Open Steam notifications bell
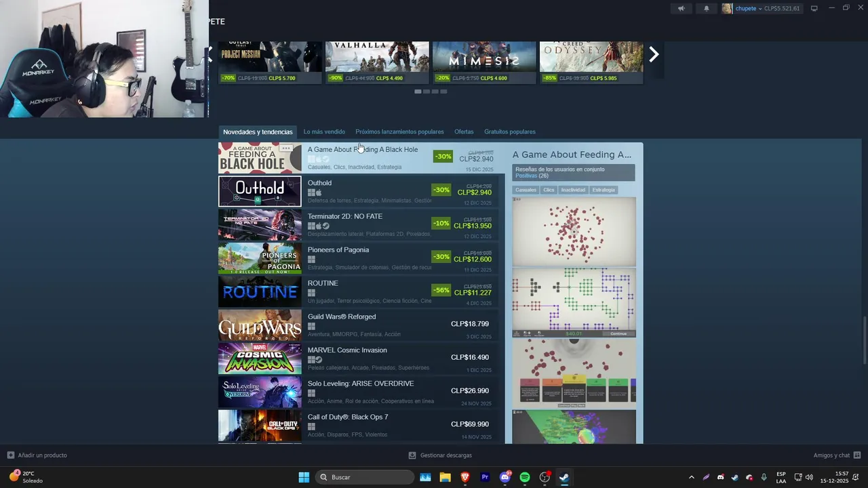The width and height of the screenshot is (868, 488). click(706, 8)
